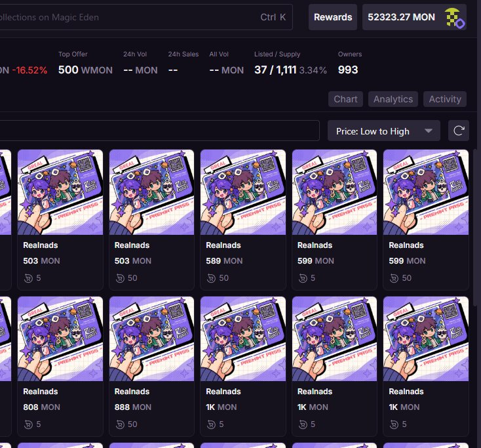Image resolution: width=481 pixels, height=448 pixels.
Task: Click royalty icon on 888 MON card
Action: click(120, 424)
